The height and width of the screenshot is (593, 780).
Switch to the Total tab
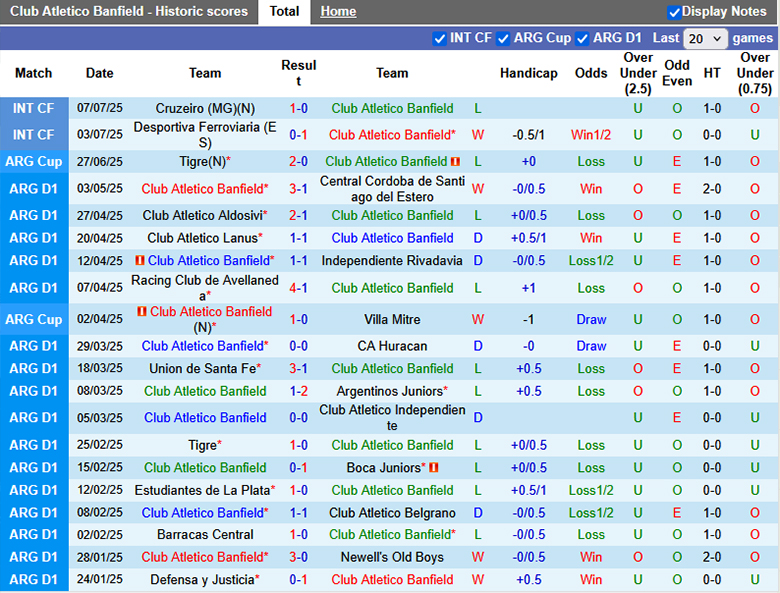point(284,11)
